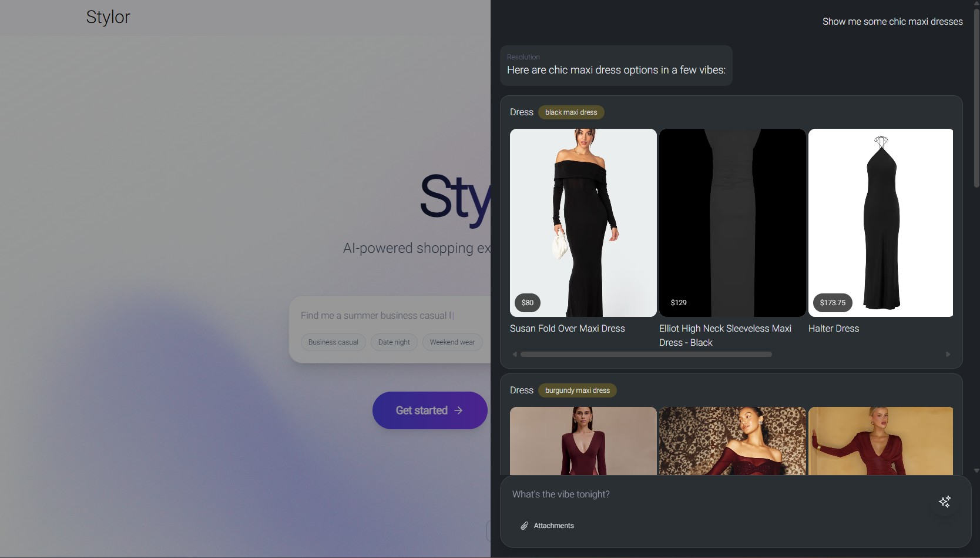Select the Date night suggestion chip
Viewport: 980px width, 558px height.
click(394, 342)
